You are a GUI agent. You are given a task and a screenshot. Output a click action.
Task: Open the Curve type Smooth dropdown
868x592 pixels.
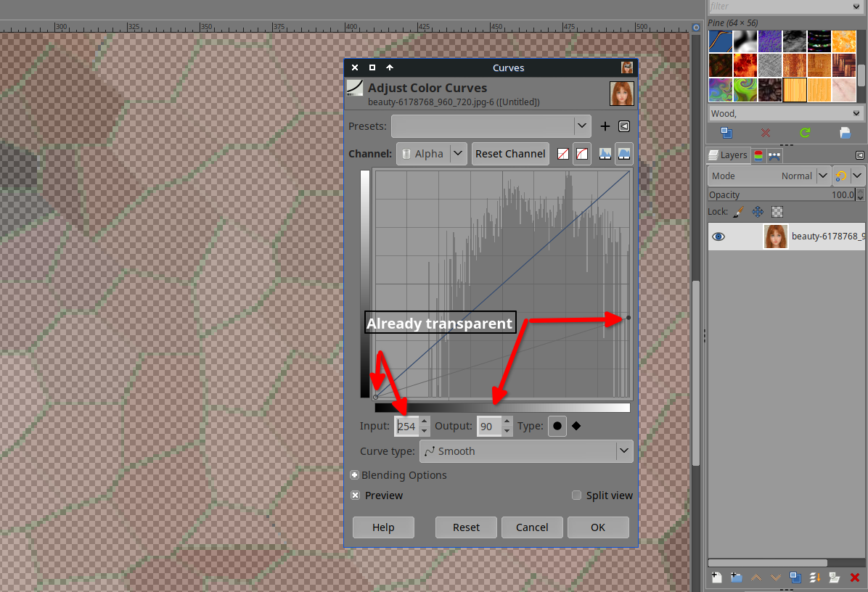(526, 451)
